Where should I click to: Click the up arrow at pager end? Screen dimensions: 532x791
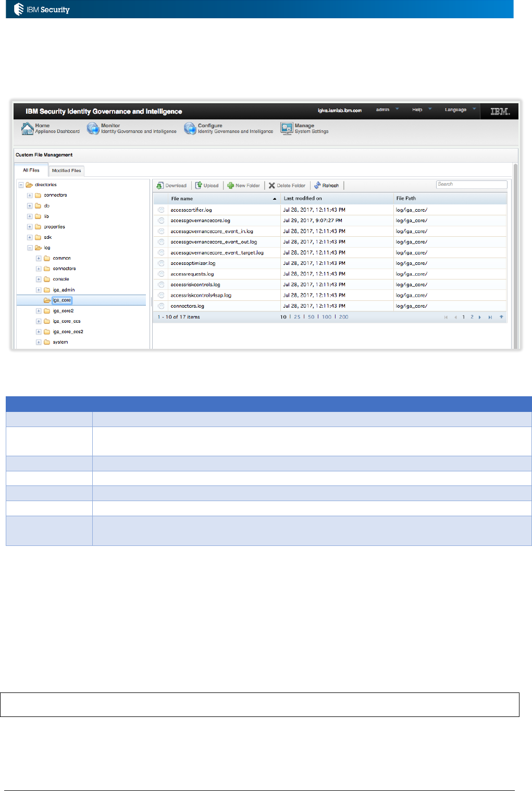point(501,317)
